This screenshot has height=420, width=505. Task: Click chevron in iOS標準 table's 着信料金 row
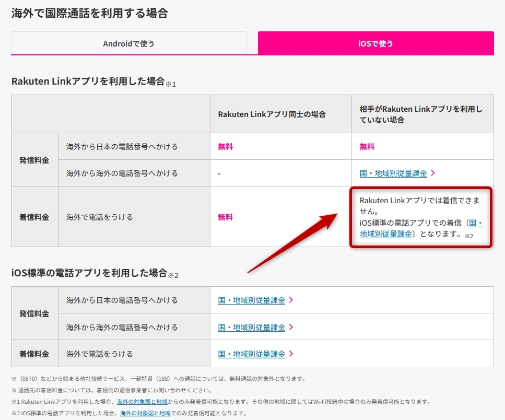[x=291, y=354]
